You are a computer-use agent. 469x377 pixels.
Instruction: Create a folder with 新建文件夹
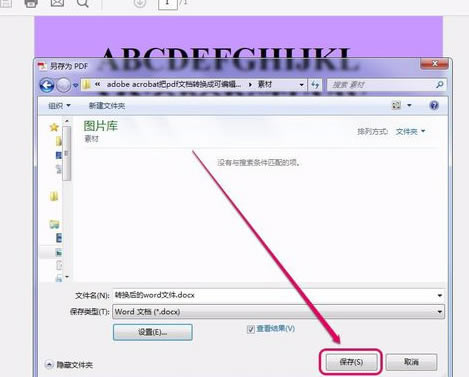[107, 106]
